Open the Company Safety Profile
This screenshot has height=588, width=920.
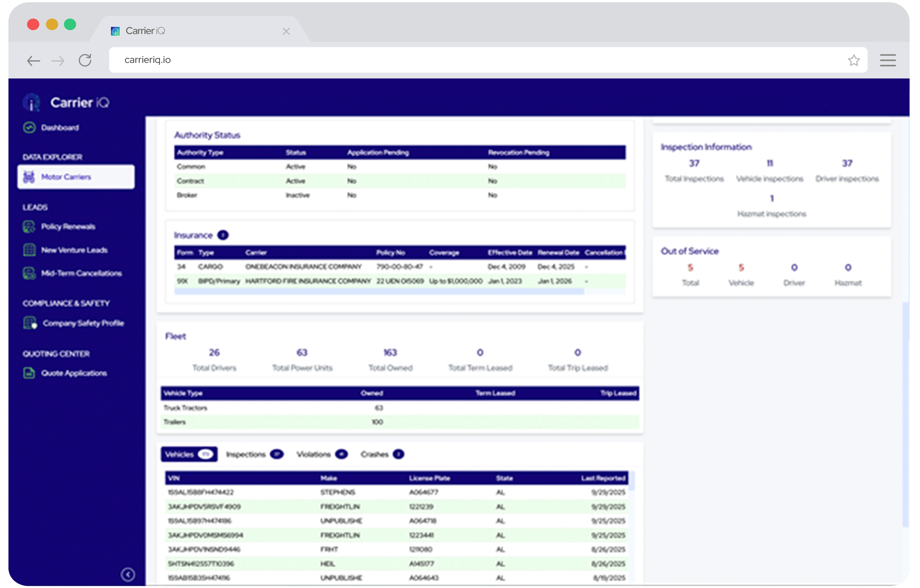(x=83, y=323)
